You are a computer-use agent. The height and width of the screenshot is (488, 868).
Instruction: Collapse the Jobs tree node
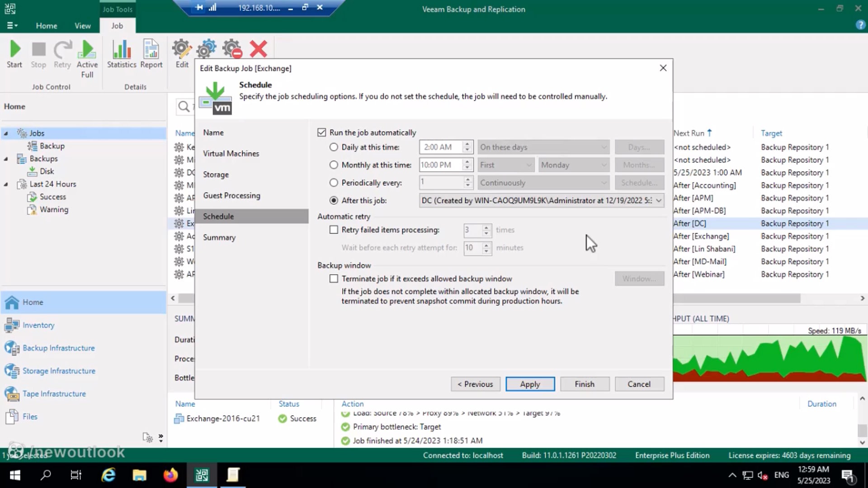click(x=6, y=133)
